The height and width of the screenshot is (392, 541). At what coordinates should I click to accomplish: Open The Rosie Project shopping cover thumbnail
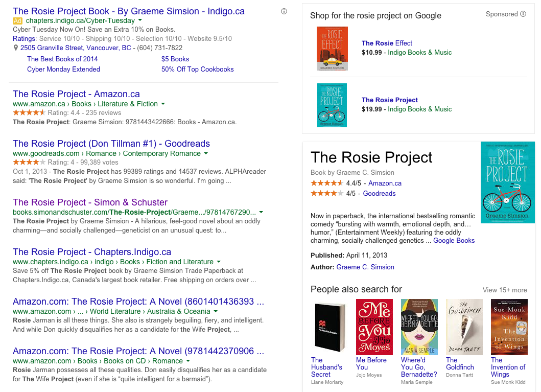tap(332, 105)
